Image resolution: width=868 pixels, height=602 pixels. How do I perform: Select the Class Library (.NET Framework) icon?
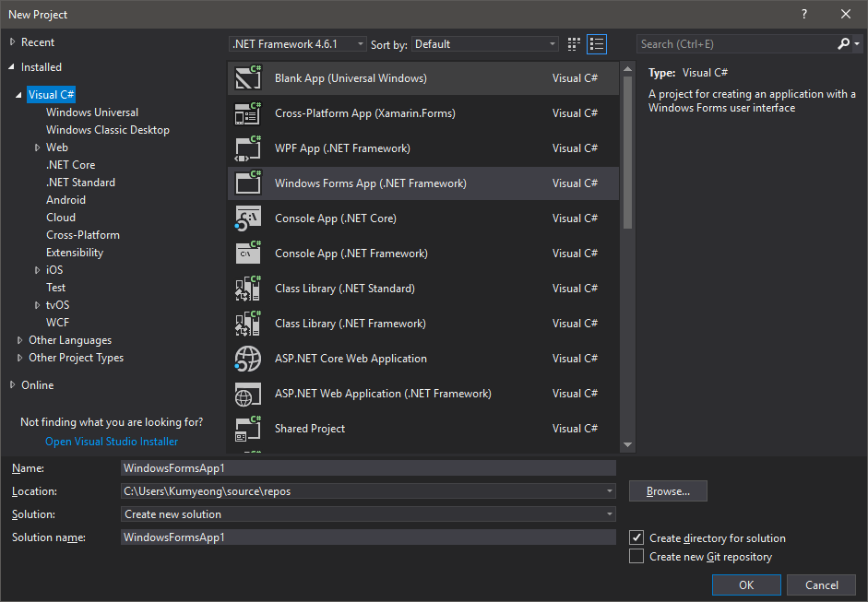[x=248, y=324]
